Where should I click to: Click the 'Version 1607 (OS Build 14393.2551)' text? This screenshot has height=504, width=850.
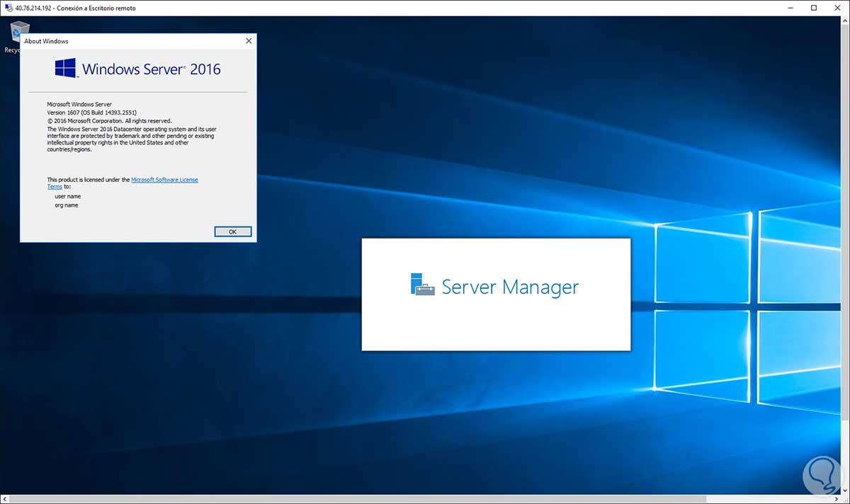coord(91,113)
